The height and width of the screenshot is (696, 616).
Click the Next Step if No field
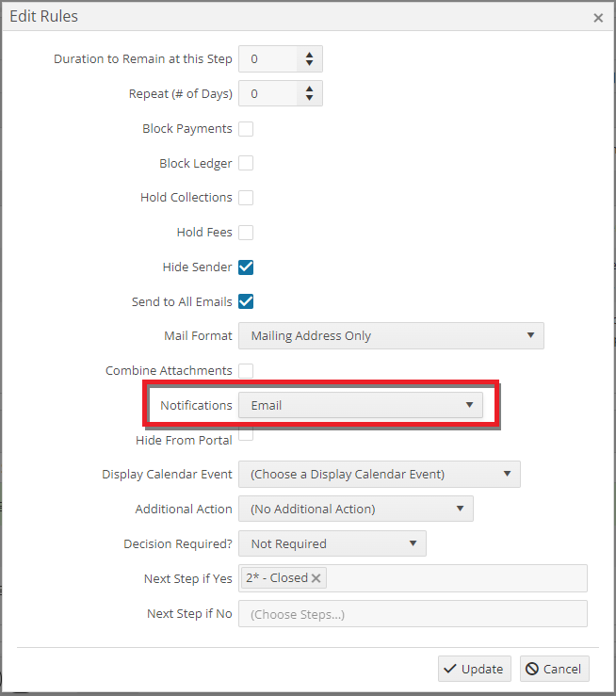tap(413, 613)
